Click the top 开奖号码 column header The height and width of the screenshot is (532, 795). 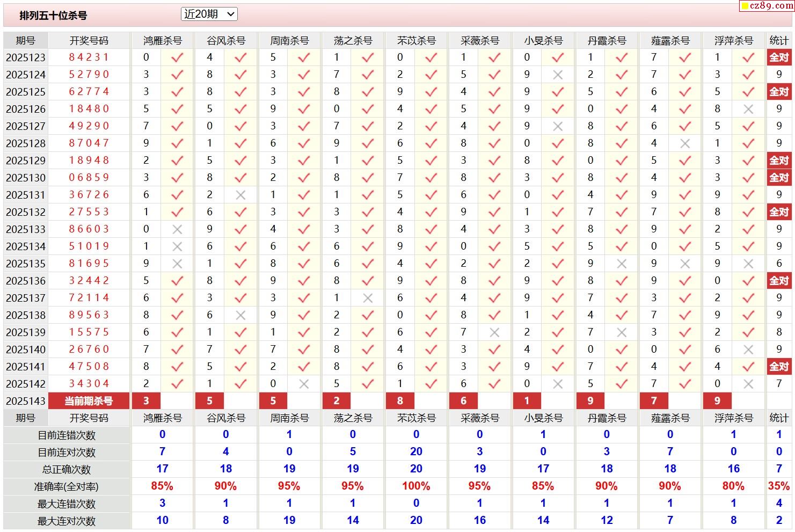(x=89, y=41)
